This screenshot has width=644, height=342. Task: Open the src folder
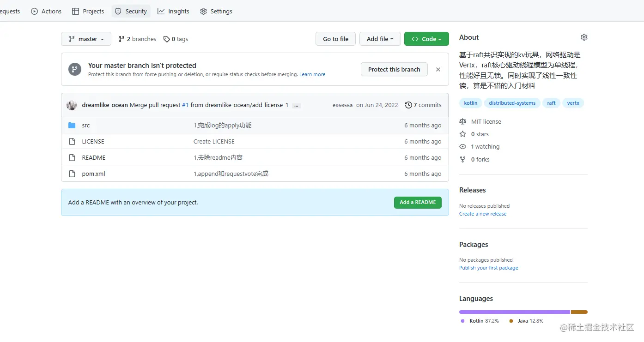pos(86,126)
